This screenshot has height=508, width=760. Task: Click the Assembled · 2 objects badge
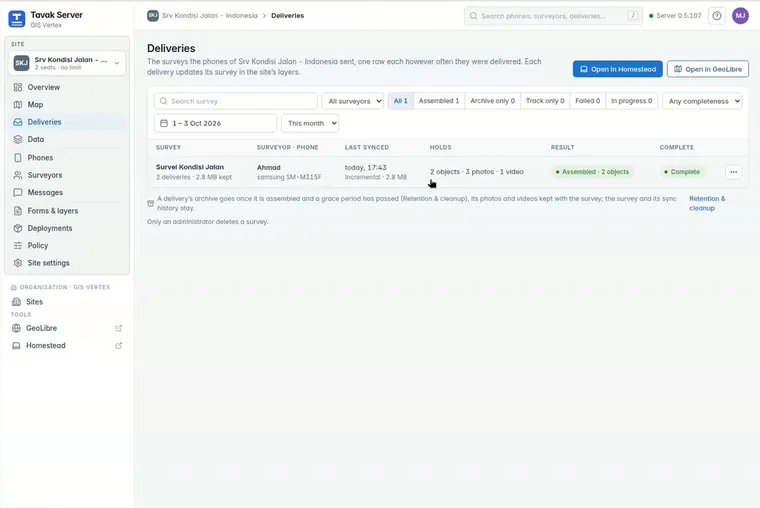point(592,172)
